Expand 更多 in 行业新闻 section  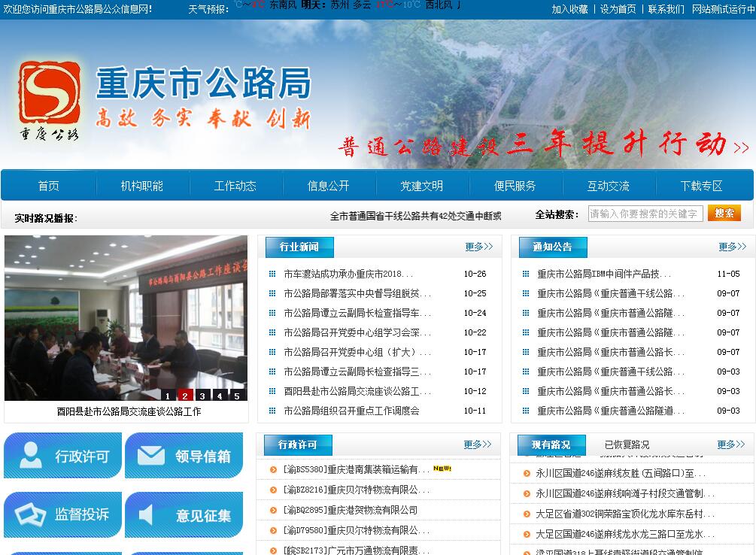click(x=478, y=247)
